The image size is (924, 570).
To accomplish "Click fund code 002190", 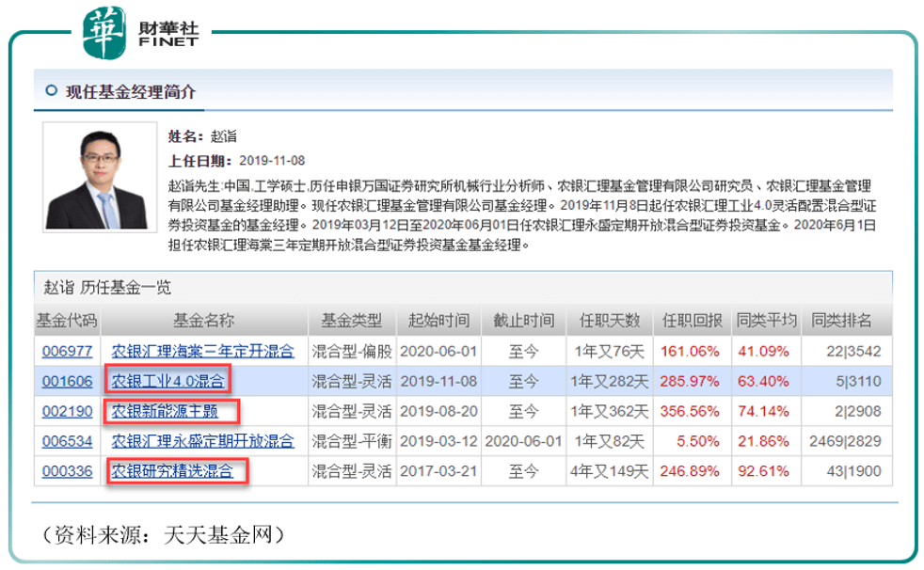I will pos(67,411).
